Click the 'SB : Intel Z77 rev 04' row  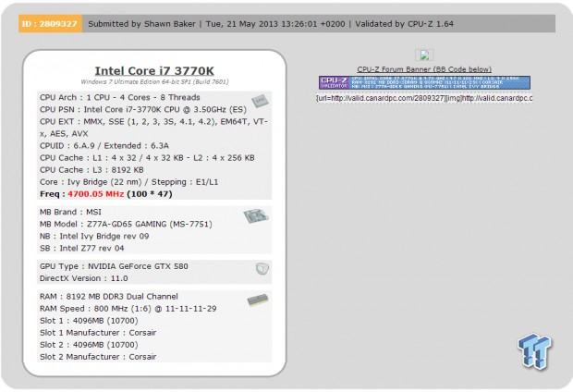tap(82, 248)
